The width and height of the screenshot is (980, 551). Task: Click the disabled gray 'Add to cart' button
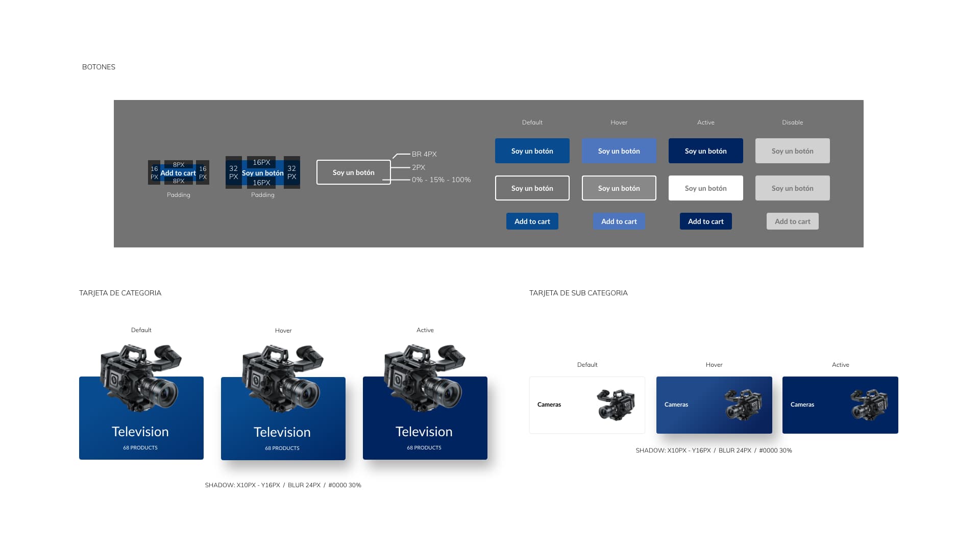tap(792, 221)
